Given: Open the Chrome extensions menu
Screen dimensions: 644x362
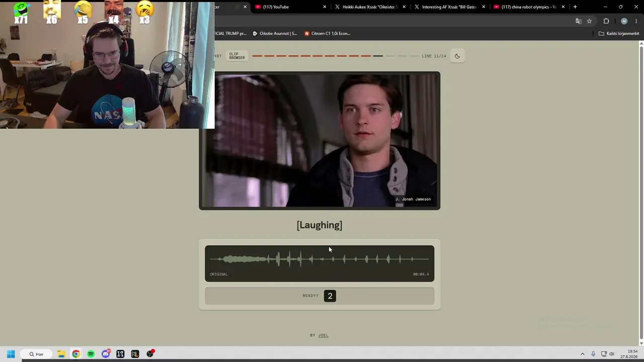Looking at the screenshot, I should point(606,21).
